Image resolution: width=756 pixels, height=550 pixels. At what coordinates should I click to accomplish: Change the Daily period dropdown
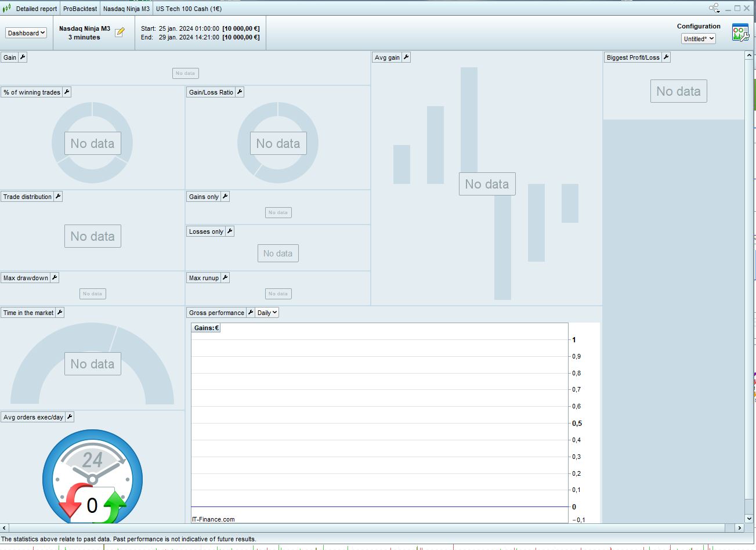pyautogui.click(x=267, y=313)
